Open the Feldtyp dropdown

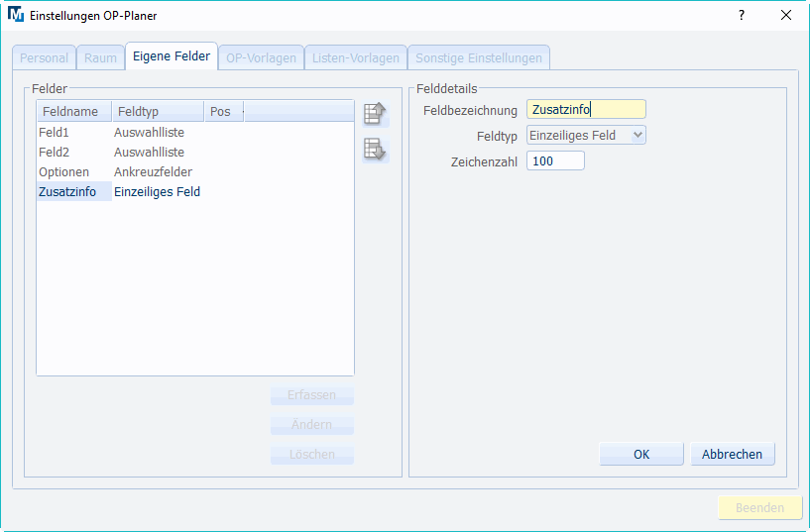tap(586, 135)
